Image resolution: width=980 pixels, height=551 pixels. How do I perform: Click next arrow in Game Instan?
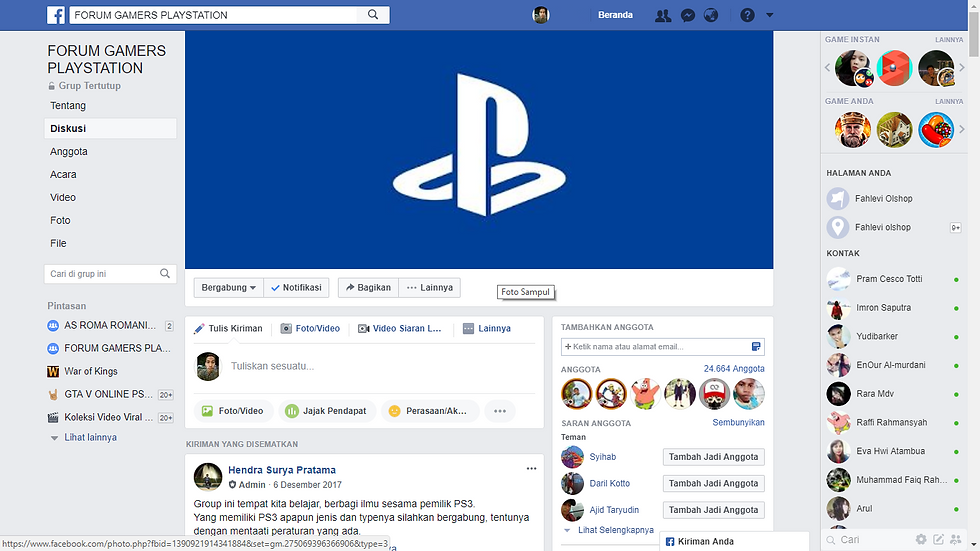coord(962,67)
